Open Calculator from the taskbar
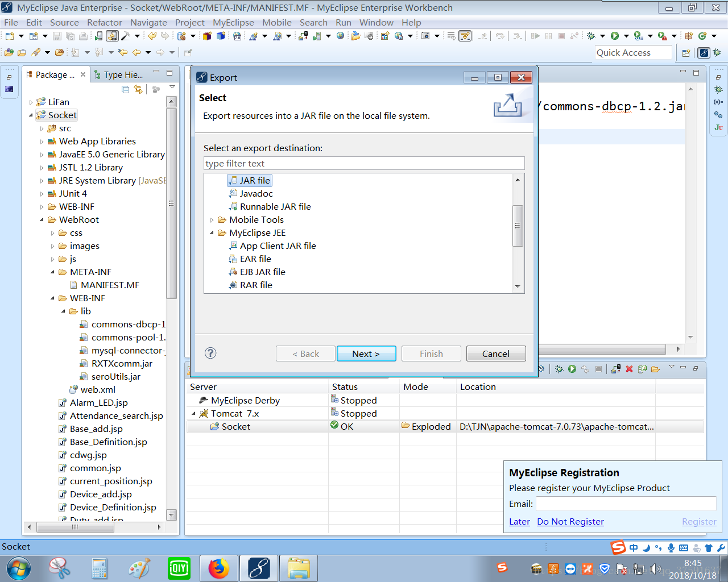 (x=100, y=568)
